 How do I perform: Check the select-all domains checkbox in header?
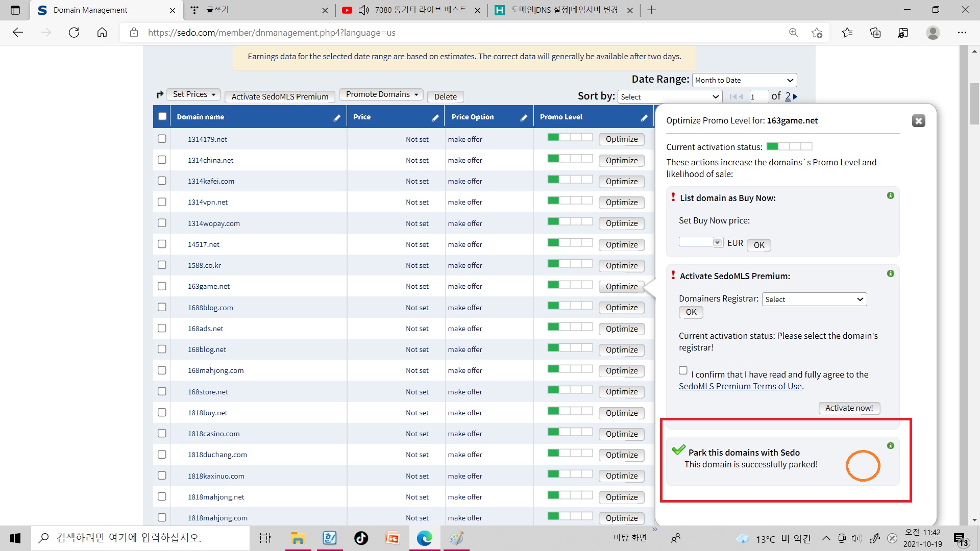coord(162,116)
